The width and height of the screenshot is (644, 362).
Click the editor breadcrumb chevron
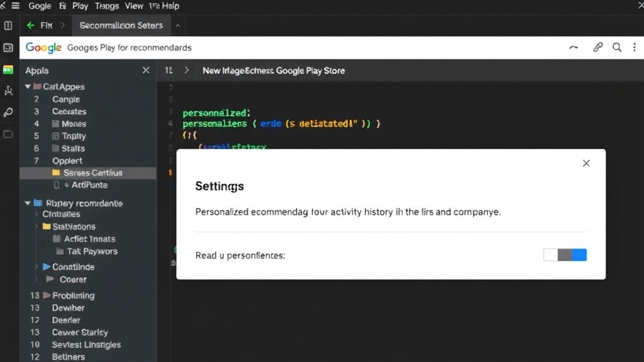[x=186, y=70]
